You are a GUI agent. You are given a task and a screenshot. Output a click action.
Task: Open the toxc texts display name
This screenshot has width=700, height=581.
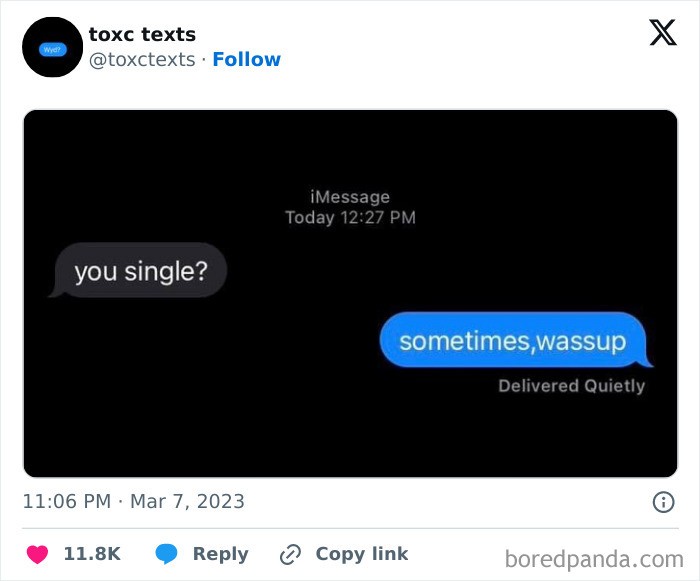click(x=142, y=35)
